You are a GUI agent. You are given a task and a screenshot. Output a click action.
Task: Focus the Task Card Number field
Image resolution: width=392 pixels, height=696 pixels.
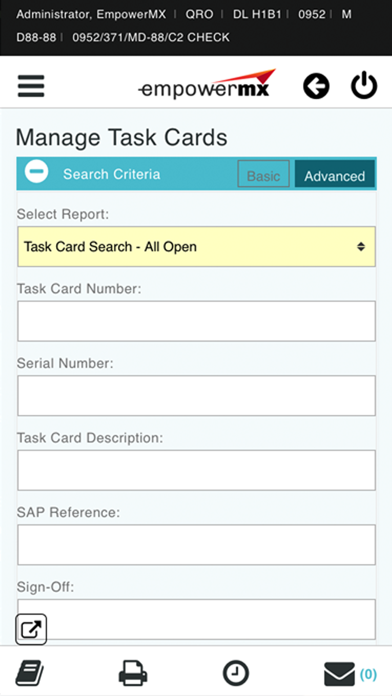pos(196,321)
